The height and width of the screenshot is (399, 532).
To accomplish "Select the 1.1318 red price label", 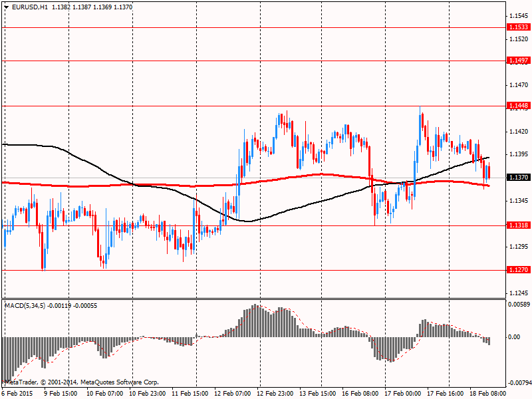I will coord(518,225).
